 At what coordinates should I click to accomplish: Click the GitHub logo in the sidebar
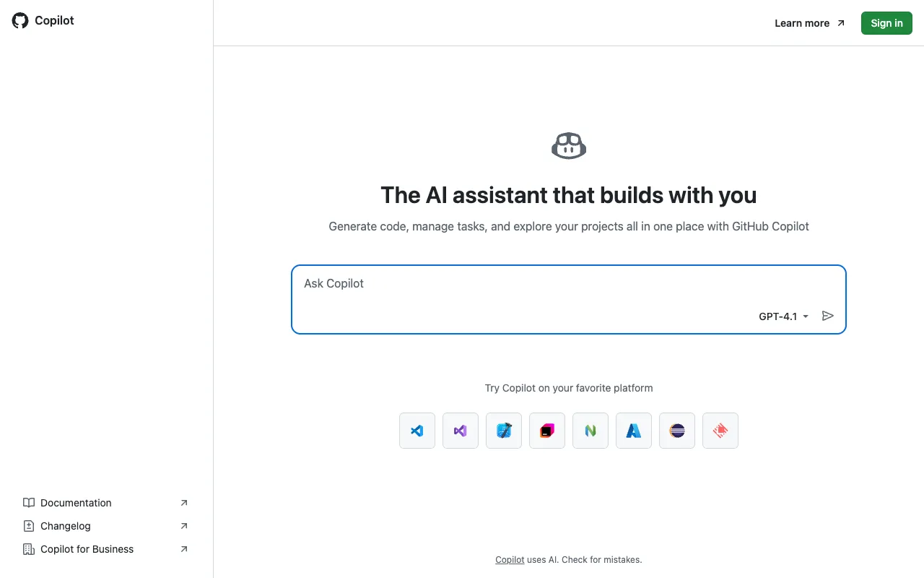[19, 20]
